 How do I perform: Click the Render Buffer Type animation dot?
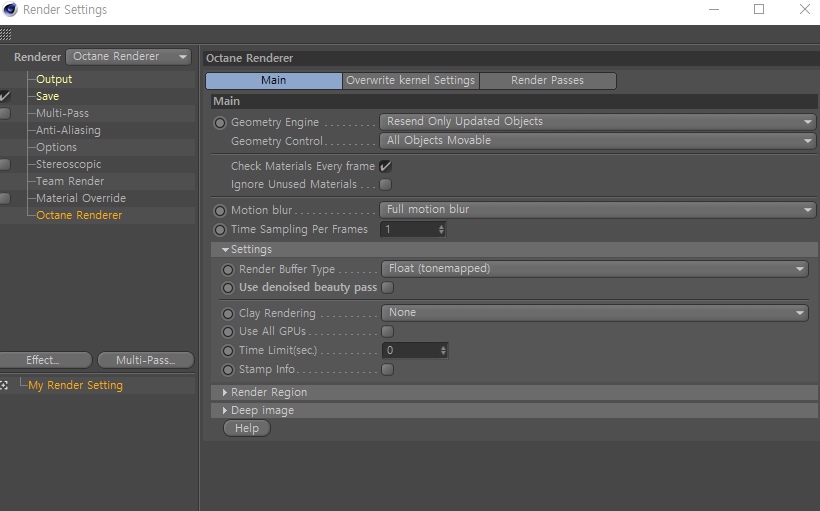click(227, 270)
